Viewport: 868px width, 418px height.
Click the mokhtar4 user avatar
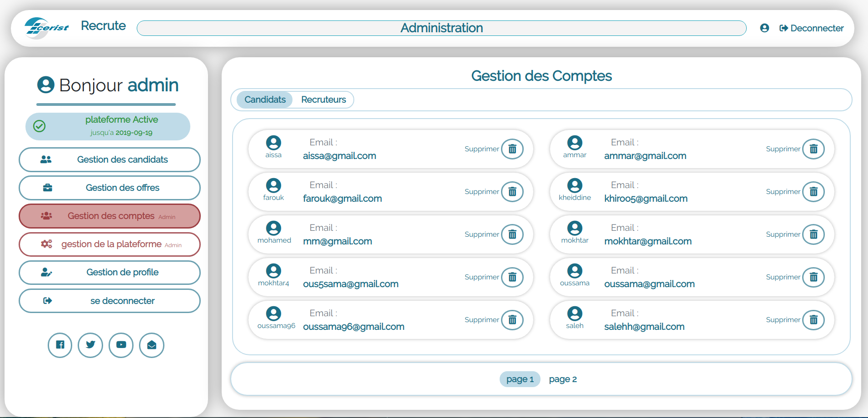(273, 271)
